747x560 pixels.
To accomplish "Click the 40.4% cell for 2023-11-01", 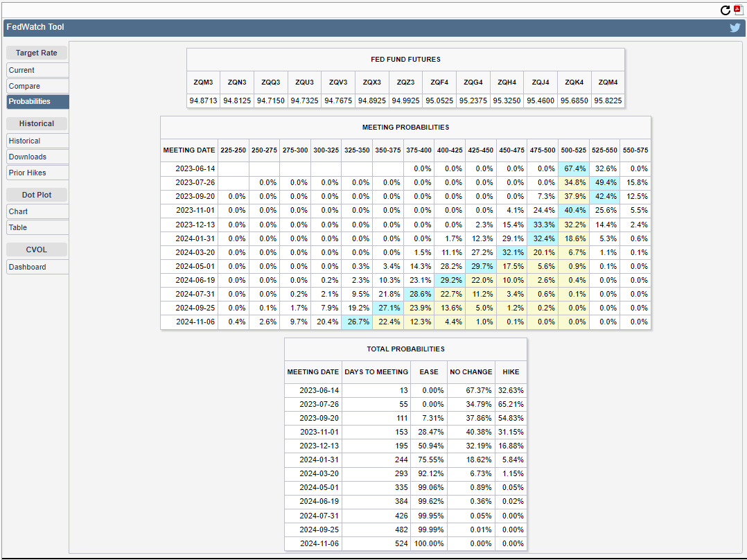I will tap(574, 210).
